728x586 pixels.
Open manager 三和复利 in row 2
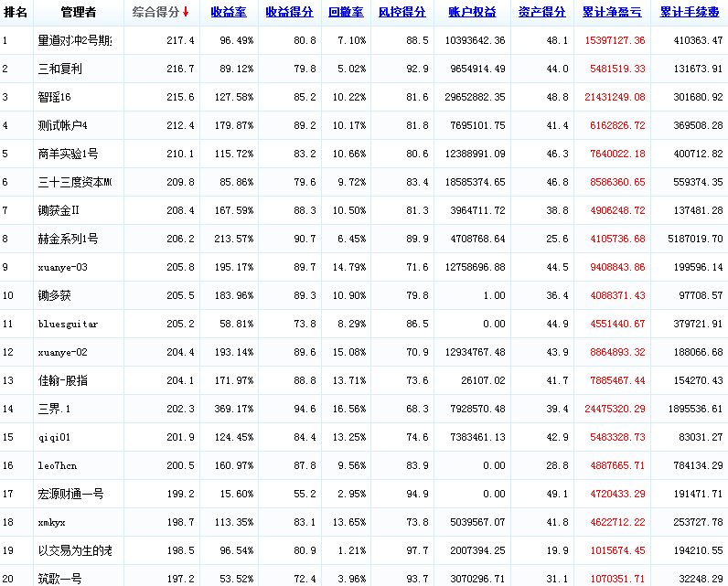pos(59,69)
